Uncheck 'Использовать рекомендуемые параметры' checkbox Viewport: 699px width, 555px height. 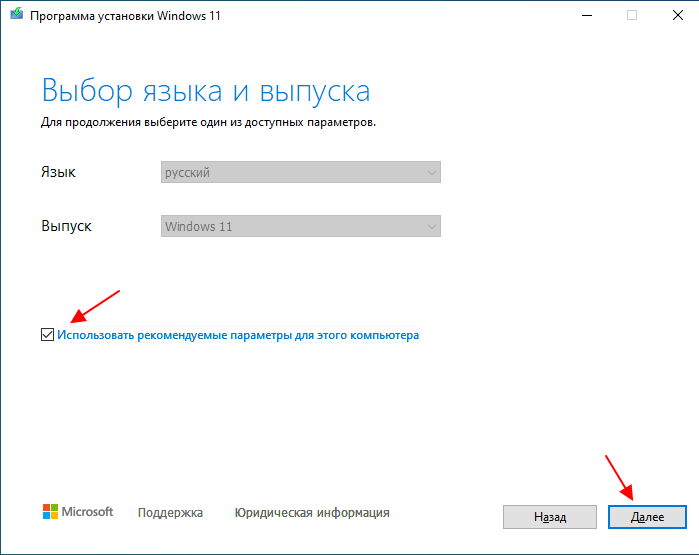47,335
